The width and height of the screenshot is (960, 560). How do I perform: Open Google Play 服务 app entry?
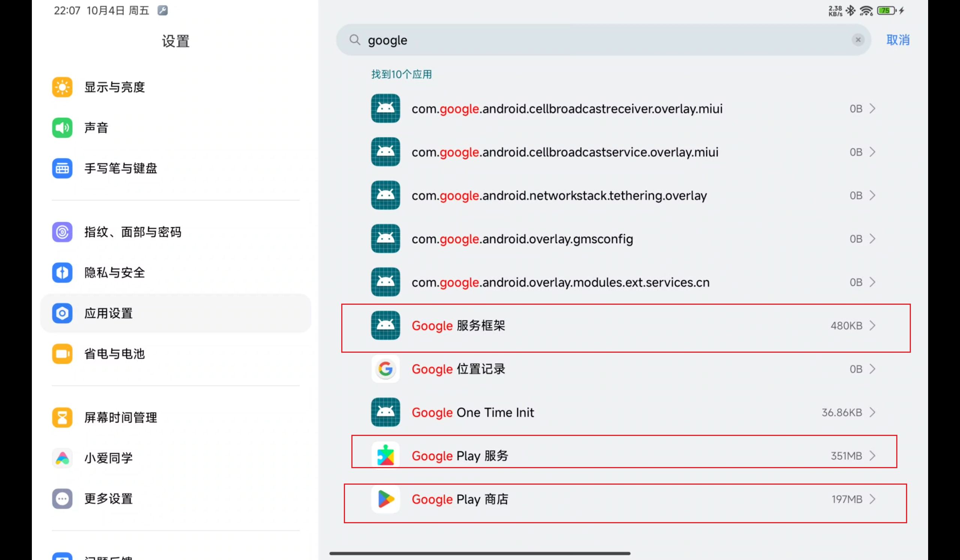coord(624,456)
